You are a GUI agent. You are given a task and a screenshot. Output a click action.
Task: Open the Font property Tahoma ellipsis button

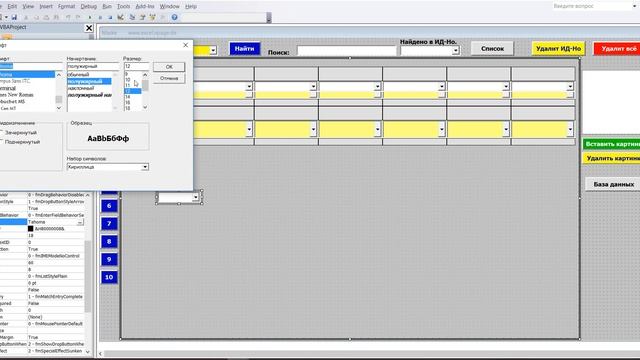click(80, 222)
